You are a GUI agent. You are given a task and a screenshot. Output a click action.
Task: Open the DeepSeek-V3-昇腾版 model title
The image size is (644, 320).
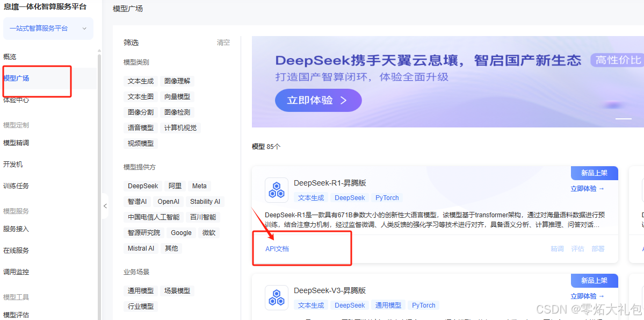pyautogui.click(x=330, y=290)
